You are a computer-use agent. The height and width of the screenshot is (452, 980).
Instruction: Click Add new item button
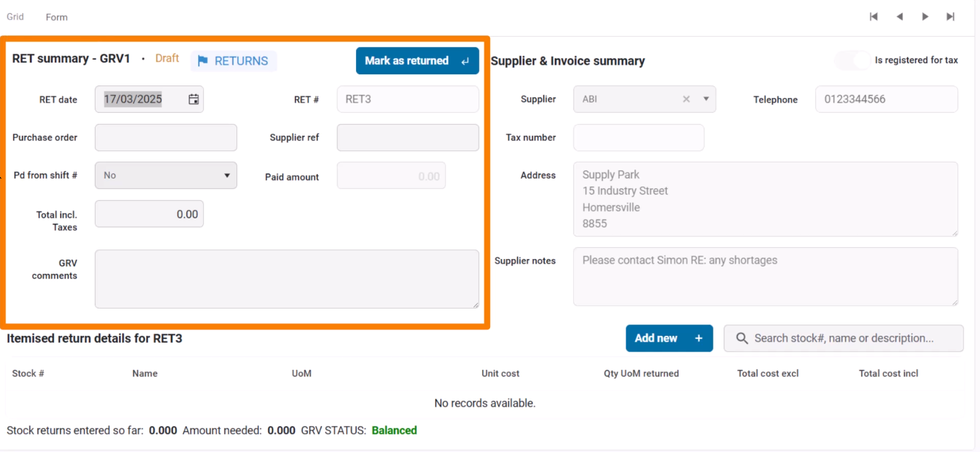click(669, 338)
